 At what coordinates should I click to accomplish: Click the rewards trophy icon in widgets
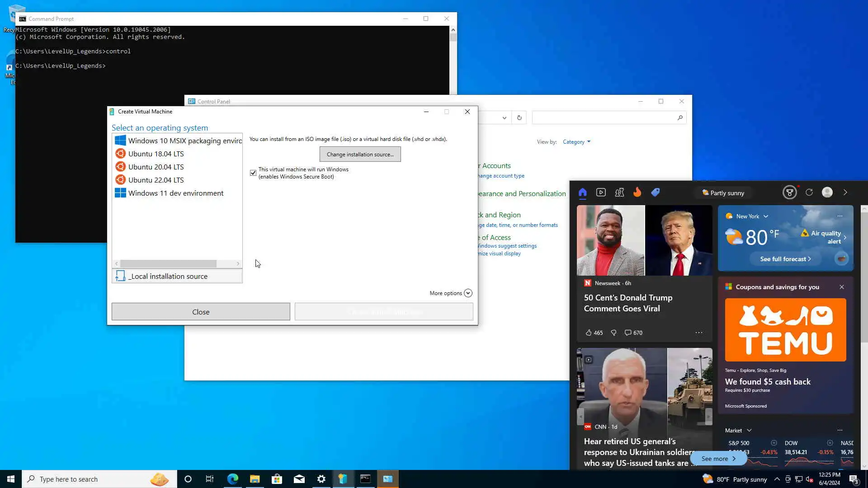point(789,192)
